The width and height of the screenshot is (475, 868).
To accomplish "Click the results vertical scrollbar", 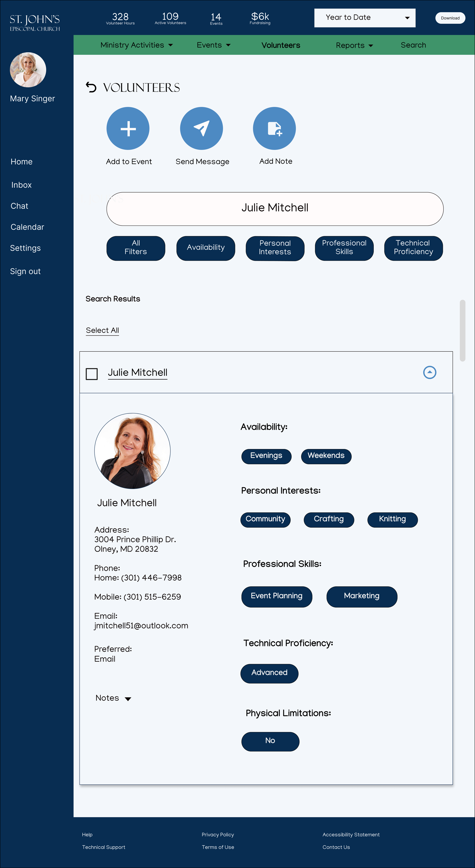I will pos(462,330).
